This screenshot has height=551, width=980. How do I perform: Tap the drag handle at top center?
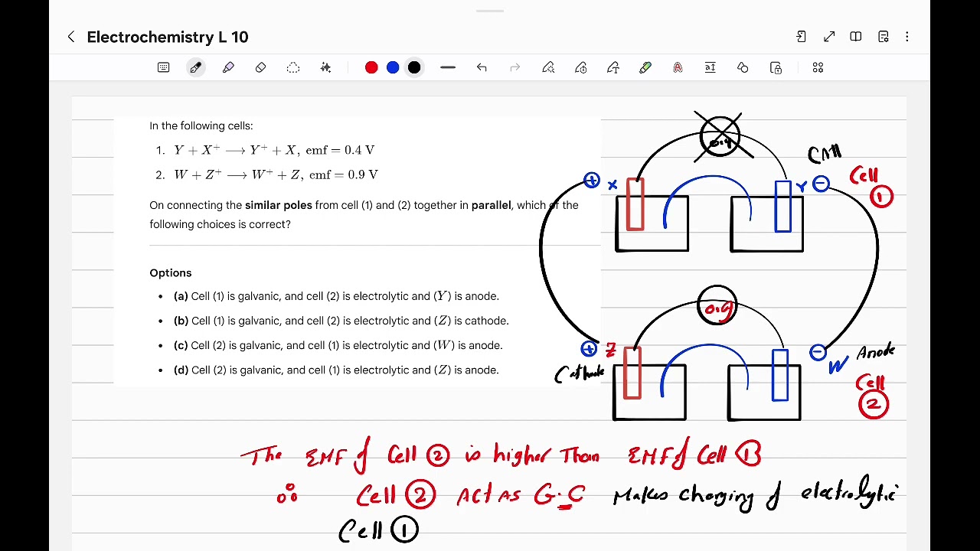pyautogui.click(x=490, y=11)
